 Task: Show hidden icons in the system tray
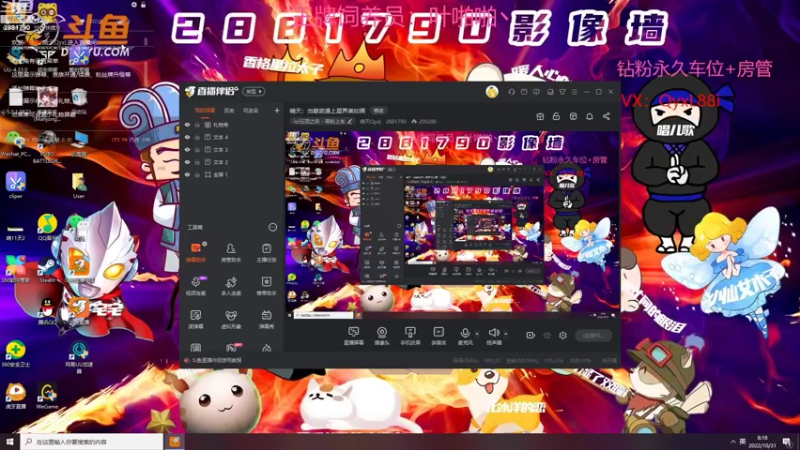coord(733,441)
